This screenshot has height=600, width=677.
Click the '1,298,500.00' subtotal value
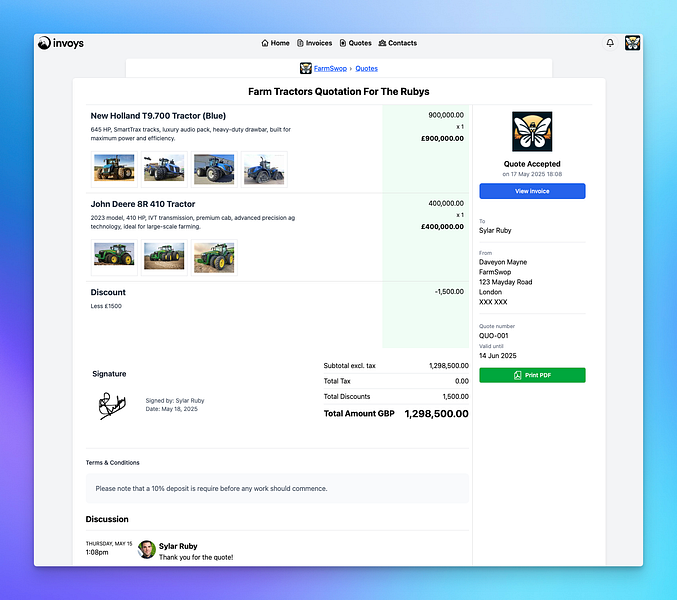tap(449, 366)
